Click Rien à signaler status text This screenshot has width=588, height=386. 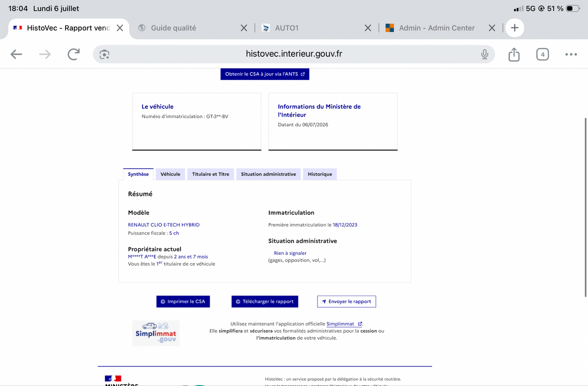[x=290, y=253]
